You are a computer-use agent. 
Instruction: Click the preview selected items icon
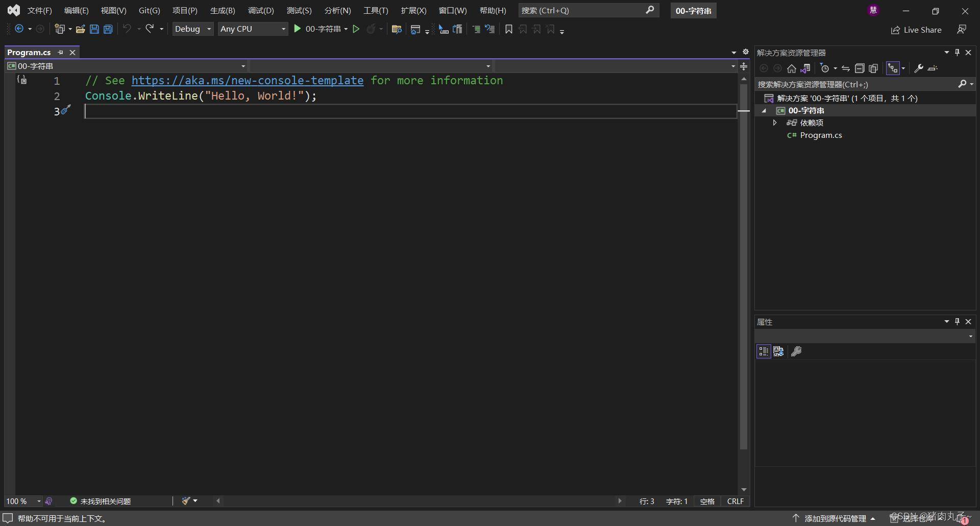(933, 68)
